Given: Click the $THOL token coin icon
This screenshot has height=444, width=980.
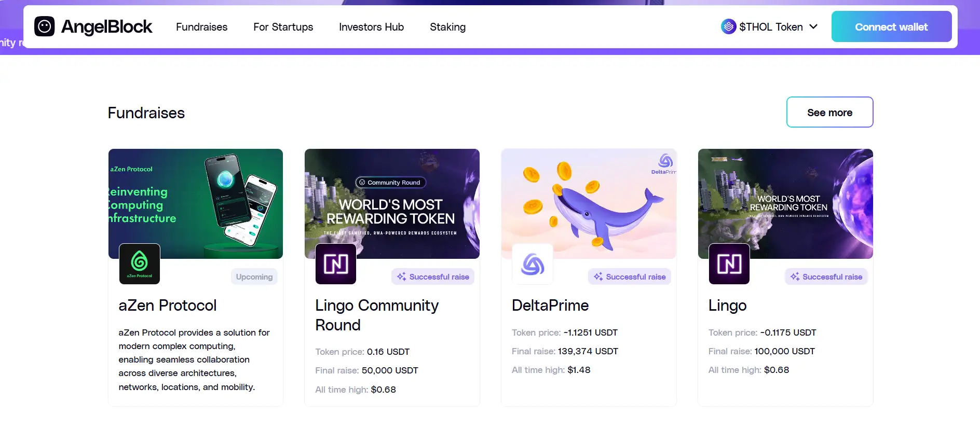Looking at the screenshot, I should point(728,26).
